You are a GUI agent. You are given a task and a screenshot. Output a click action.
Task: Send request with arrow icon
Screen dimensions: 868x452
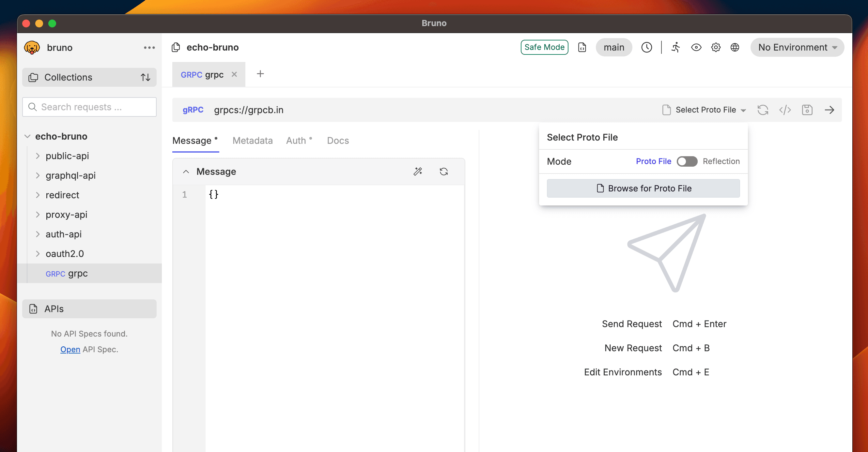(829, 110)
